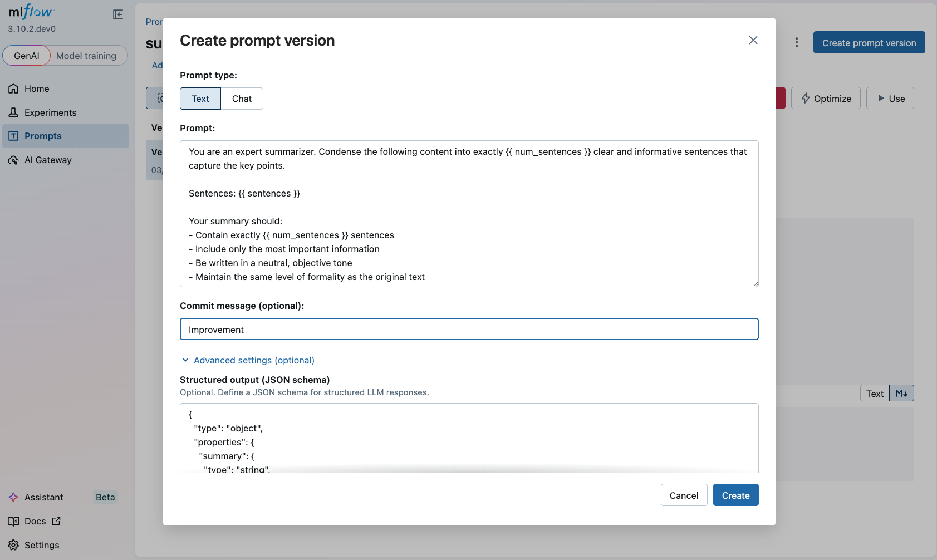Screen dimensions: 937x560
Task: Open the three-dot overflow menu
Action: [797, 42]
